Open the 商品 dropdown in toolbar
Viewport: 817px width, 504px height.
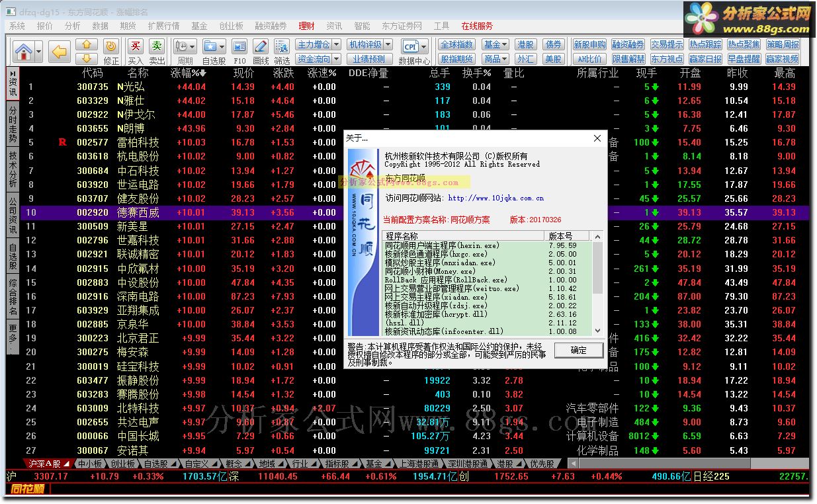click(495, 58)
